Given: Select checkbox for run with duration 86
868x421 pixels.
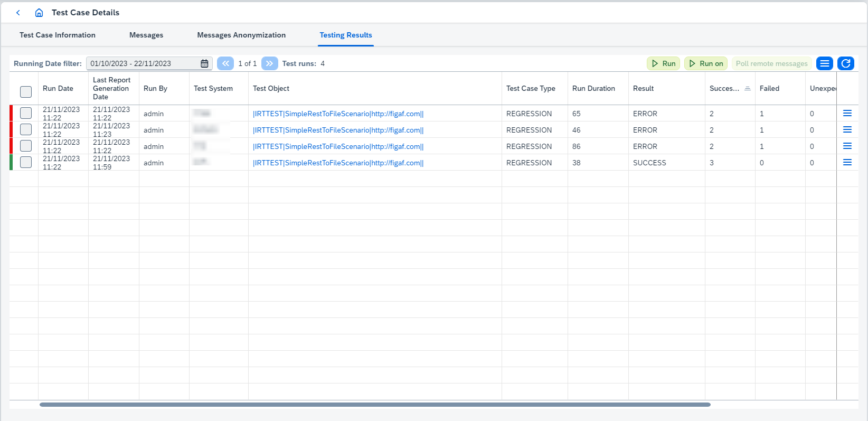Looking at the screenshot, I should [x=26, y=146].
